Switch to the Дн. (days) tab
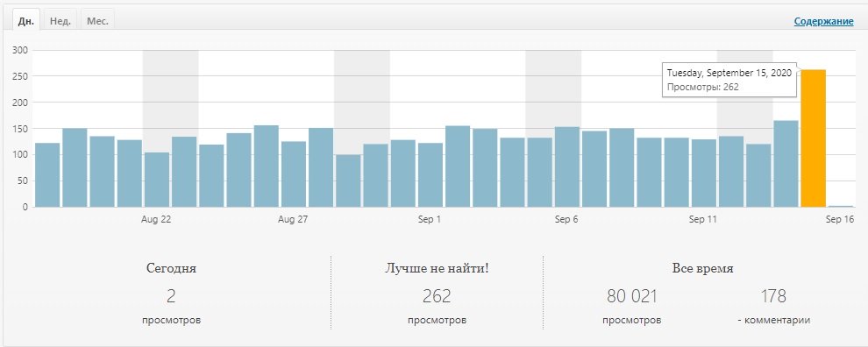 coord(26,21)
